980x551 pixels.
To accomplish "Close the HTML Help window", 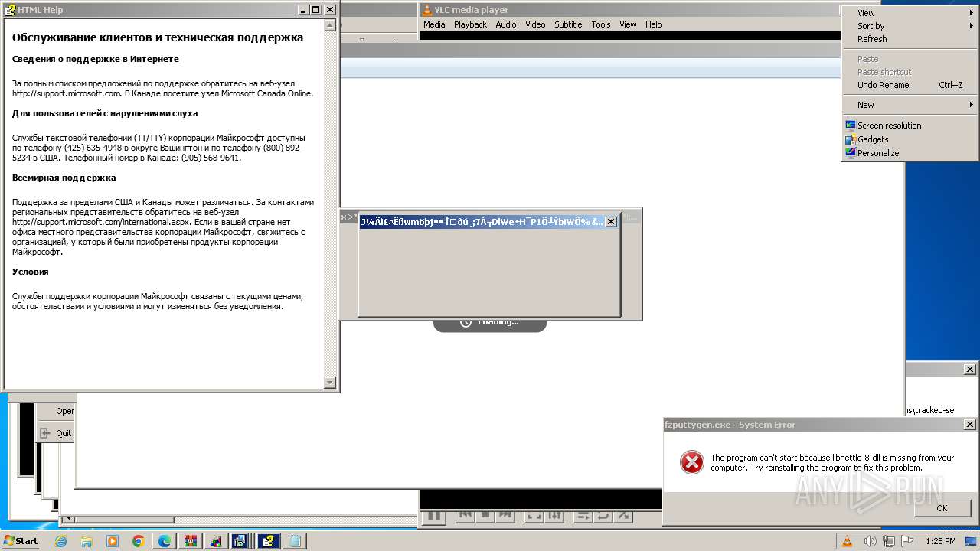I will pos(330,10).
